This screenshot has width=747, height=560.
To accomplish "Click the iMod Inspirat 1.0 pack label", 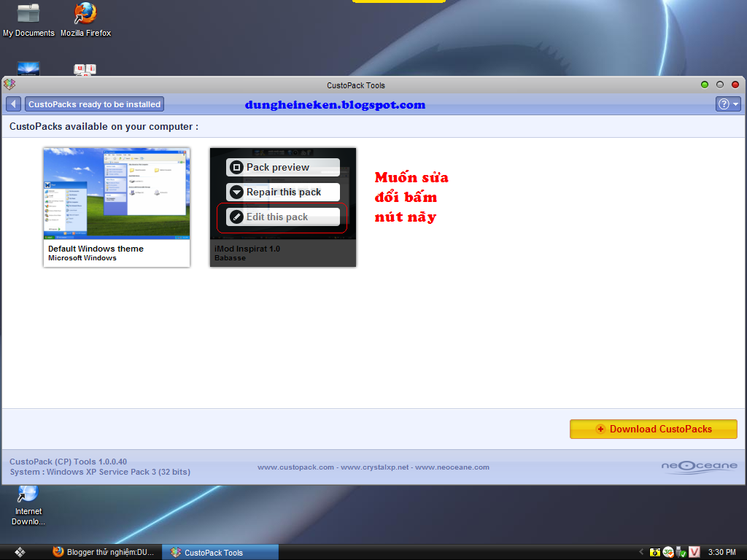I will 247,249.
